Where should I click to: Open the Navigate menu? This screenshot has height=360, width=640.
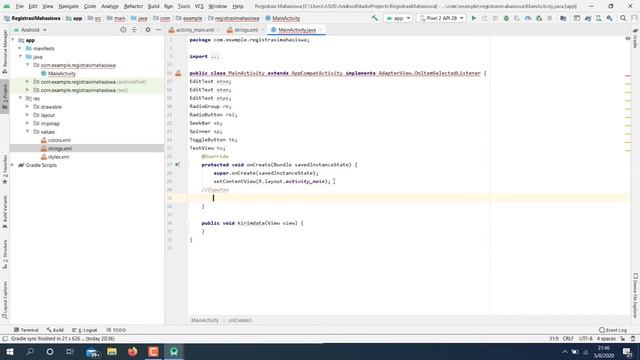68,6
